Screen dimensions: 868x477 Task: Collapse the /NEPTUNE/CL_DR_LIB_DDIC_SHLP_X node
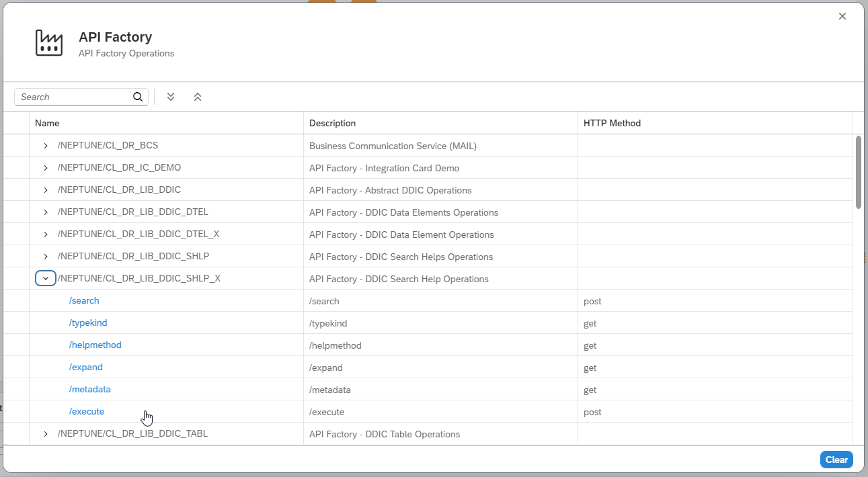(45, 277)
